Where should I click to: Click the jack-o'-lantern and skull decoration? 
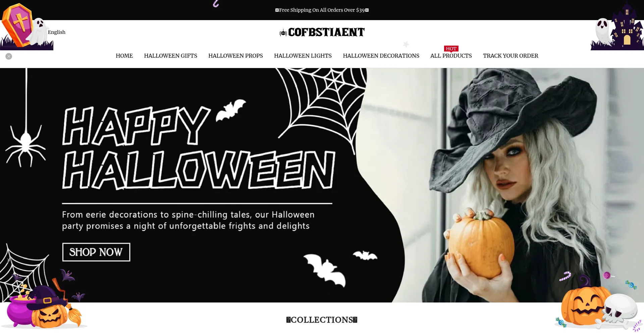[599, 301]
